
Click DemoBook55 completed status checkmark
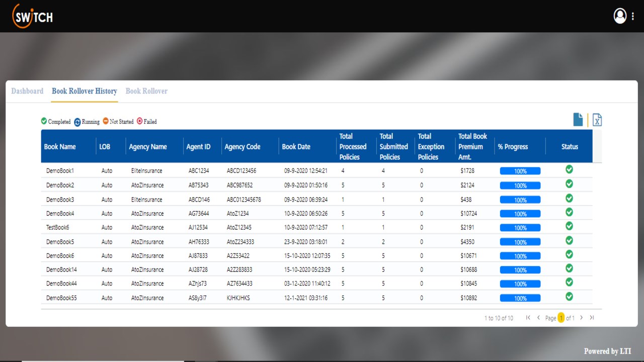569,297
